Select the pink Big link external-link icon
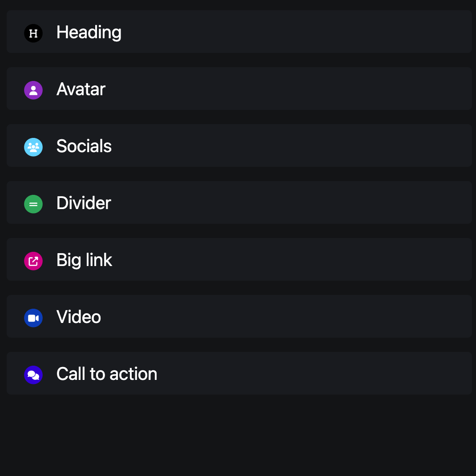476x476 pixels. (x=33, y=261)
